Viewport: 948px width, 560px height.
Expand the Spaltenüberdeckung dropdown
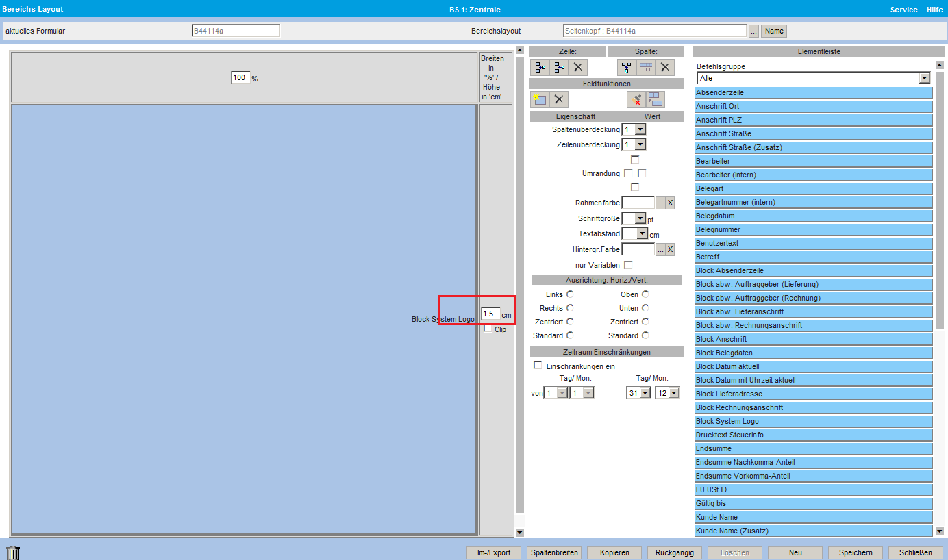(x=640, y=129)
